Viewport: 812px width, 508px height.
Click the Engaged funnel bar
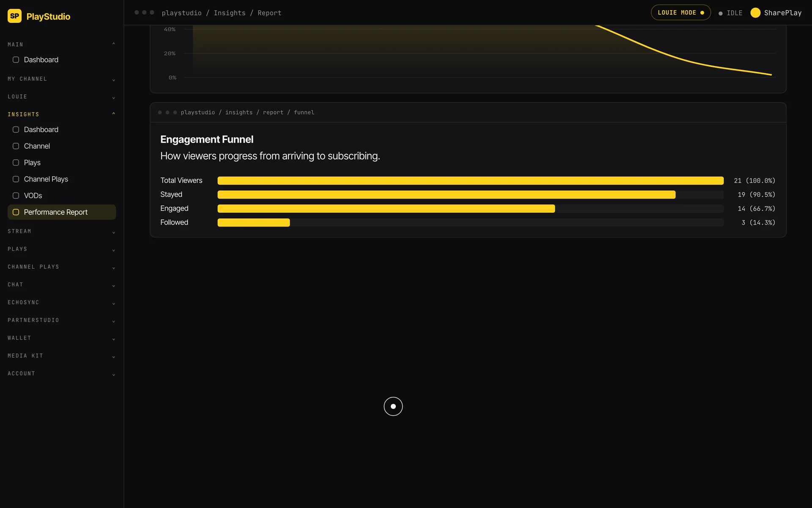click(386, 209)
